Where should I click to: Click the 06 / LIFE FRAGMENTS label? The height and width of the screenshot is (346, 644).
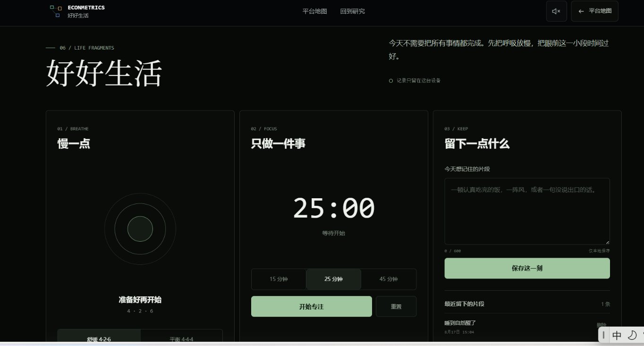click(87, 48)
